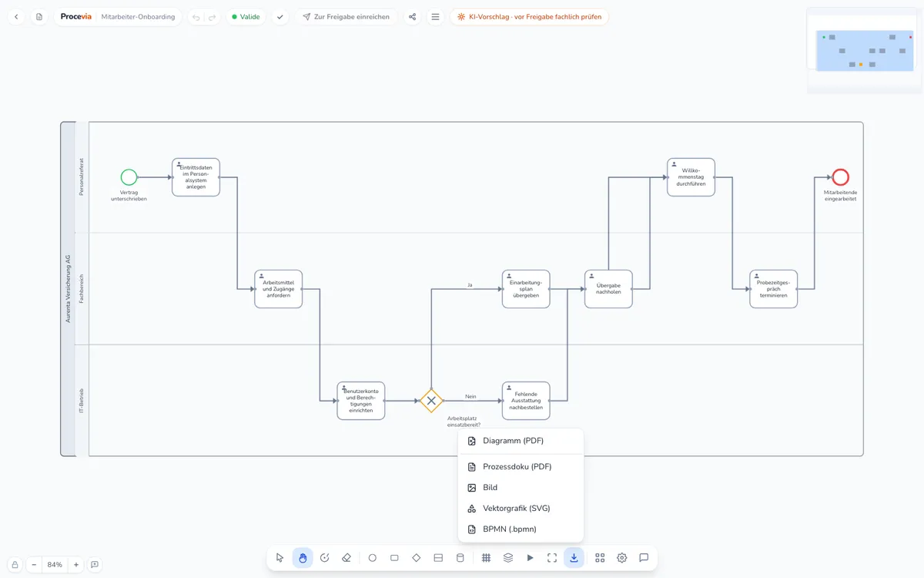Select the eraser tool
The width and height of the screenshot is (924, 578).
click(x=346, y=558)
